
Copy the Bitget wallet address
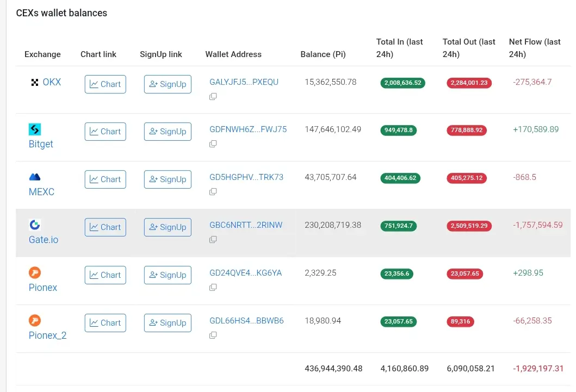213,144
